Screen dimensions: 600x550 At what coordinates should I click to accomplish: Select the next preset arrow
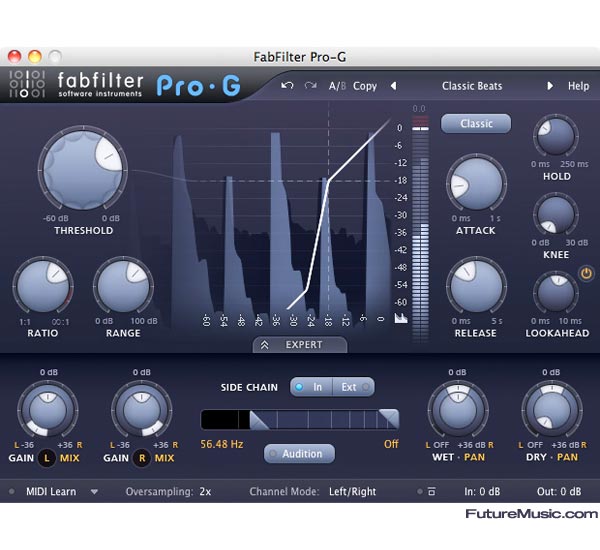[550, 86]
